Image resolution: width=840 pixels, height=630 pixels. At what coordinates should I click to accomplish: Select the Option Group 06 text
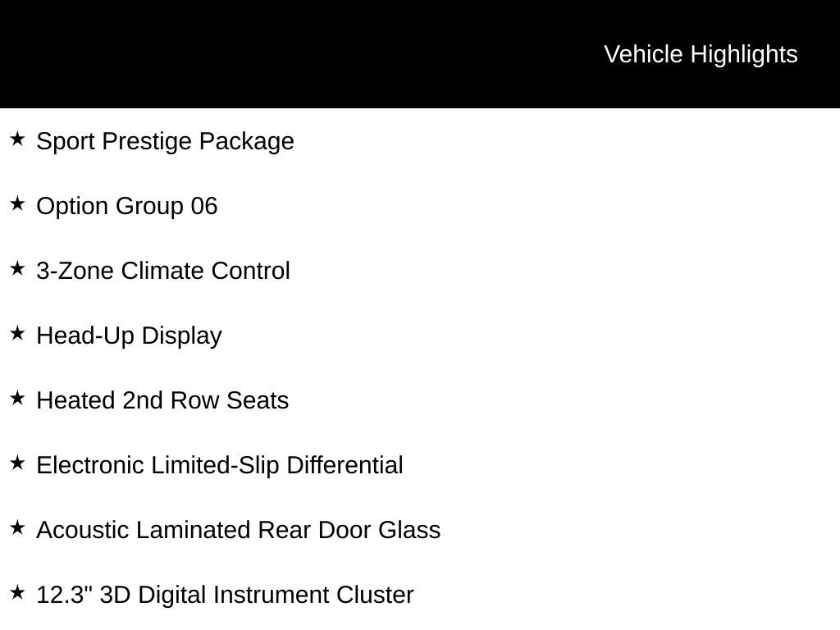pos(127,206)
